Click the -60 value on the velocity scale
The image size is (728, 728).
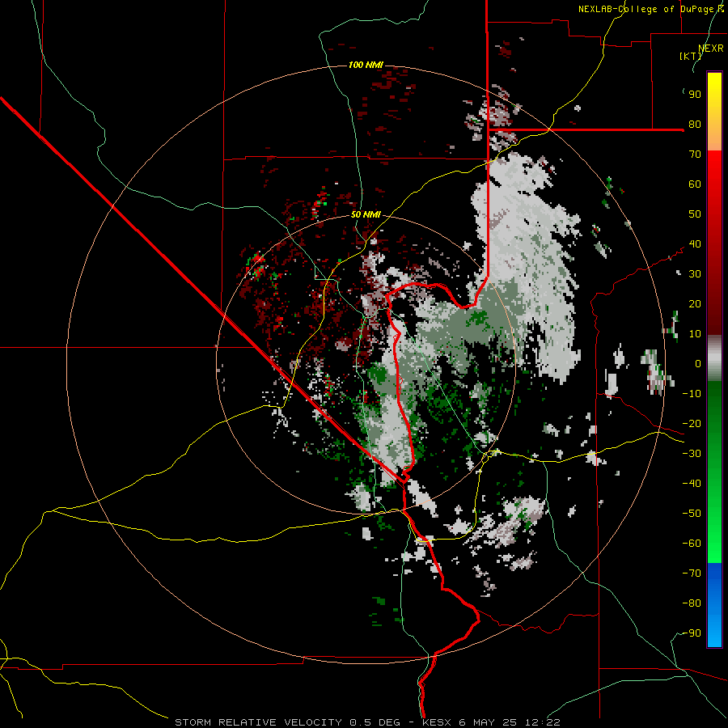click(692, 544)
